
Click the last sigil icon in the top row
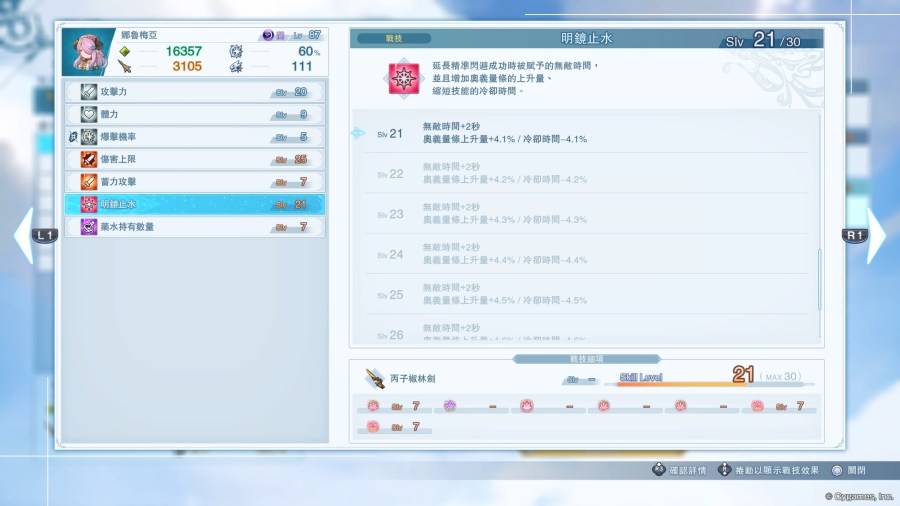(757, 406)
